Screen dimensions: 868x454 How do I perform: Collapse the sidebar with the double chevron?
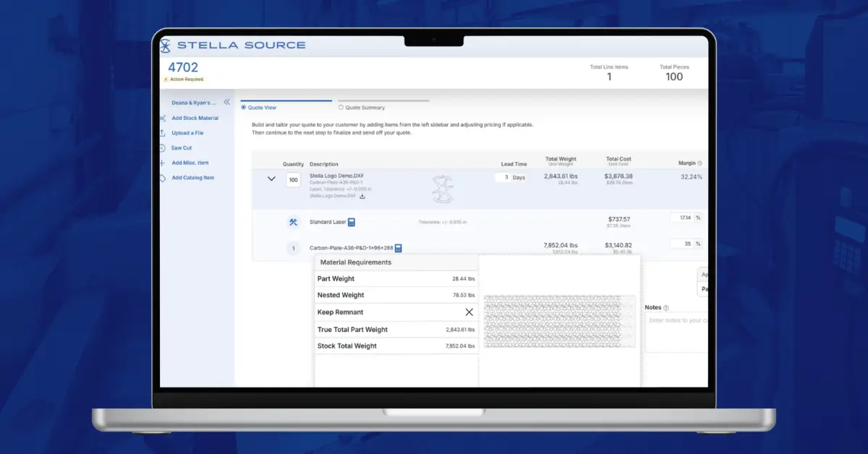tap(226, 103)
